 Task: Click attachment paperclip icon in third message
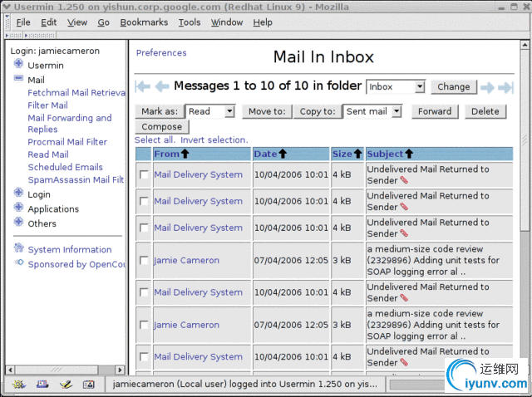(x=404, y=233)
